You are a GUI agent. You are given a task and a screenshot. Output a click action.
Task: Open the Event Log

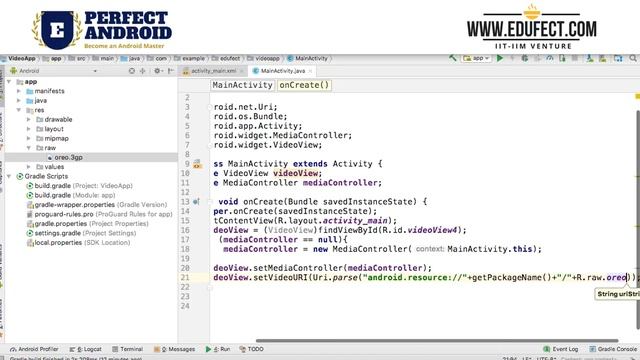tap(561, 349)
